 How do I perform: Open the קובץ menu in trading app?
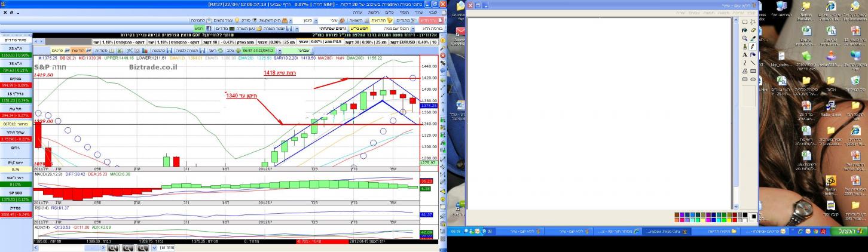coord(433,13)
